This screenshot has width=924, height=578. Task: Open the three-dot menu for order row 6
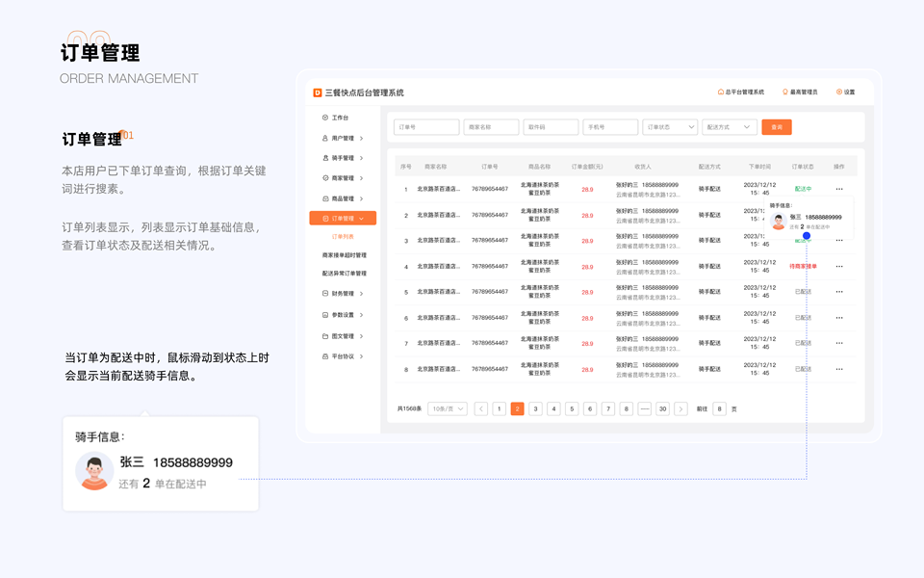tap(839, 318)
